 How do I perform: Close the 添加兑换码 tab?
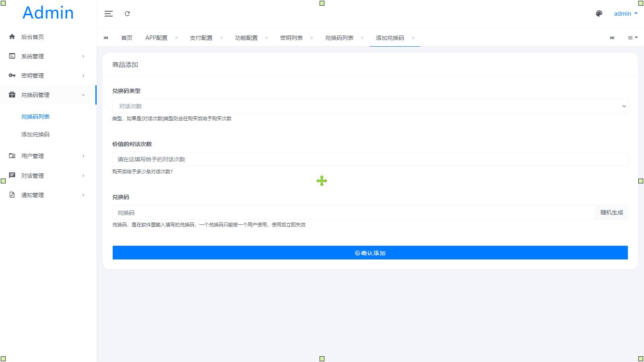click(x=413, y=38)
